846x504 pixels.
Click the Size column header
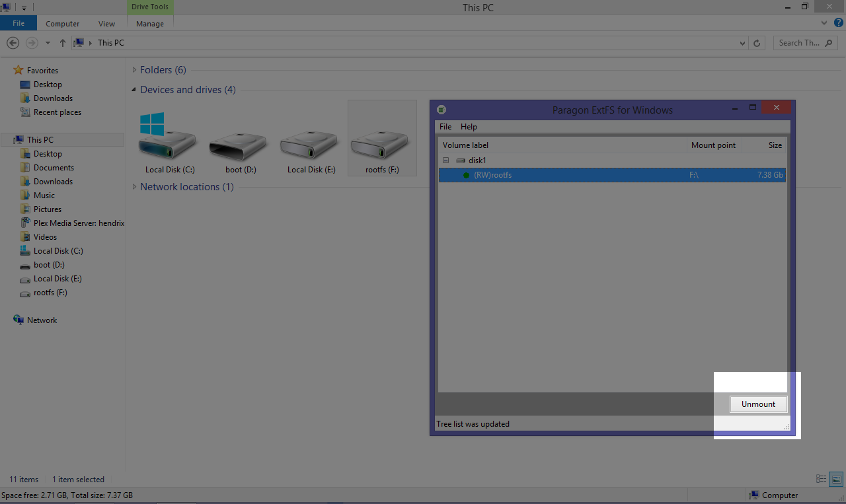click(x=764, y=145)
